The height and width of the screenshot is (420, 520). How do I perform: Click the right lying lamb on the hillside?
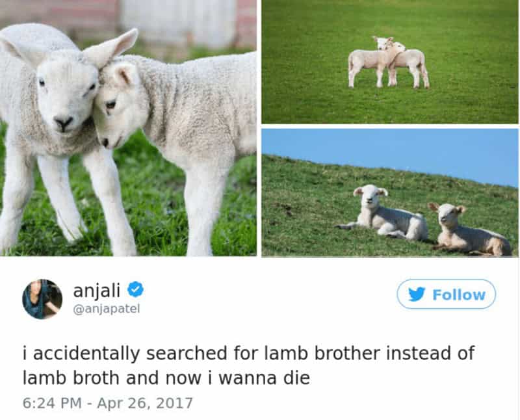click(467, 230)
